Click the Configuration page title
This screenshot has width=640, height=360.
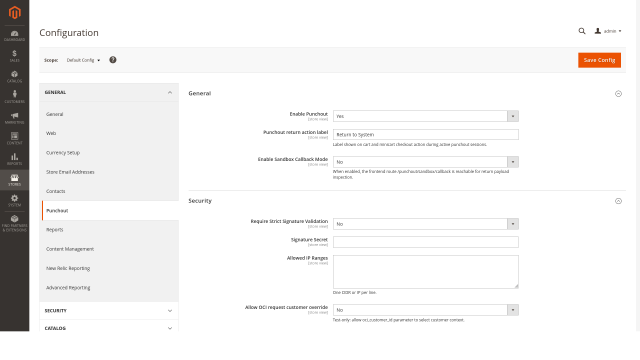click(69, 33)
